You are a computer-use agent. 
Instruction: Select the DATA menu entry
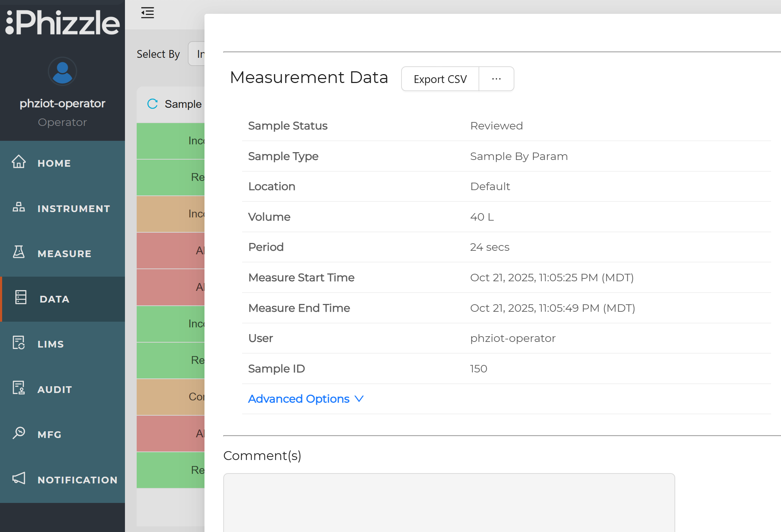click(54, 299)
